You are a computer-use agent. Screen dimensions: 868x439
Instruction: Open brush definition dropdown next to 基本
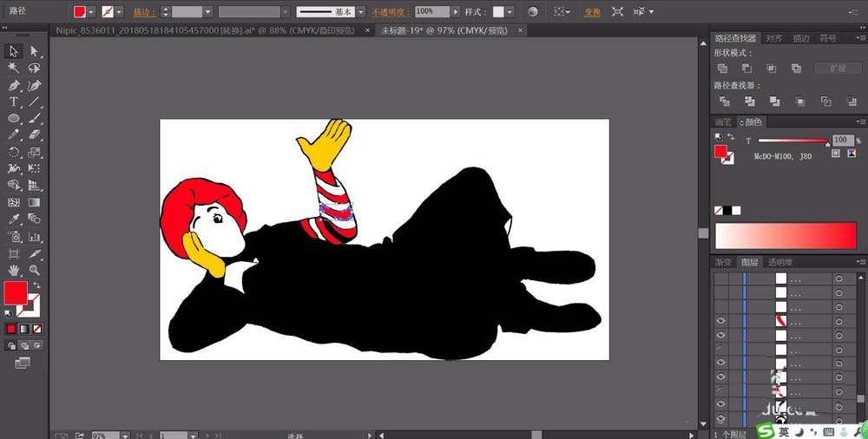click(x=361, y=11)
